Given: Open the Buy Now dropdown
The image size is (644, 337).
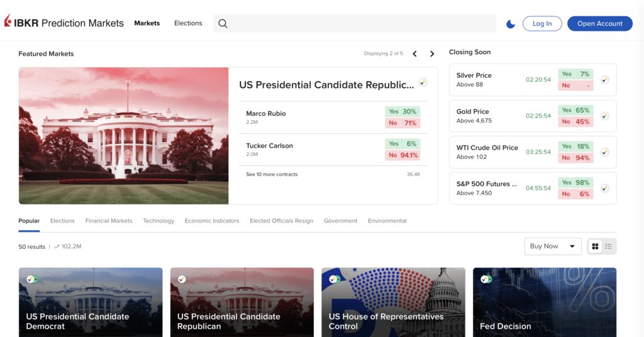Looking at the screenshot, I should [552, 246].
